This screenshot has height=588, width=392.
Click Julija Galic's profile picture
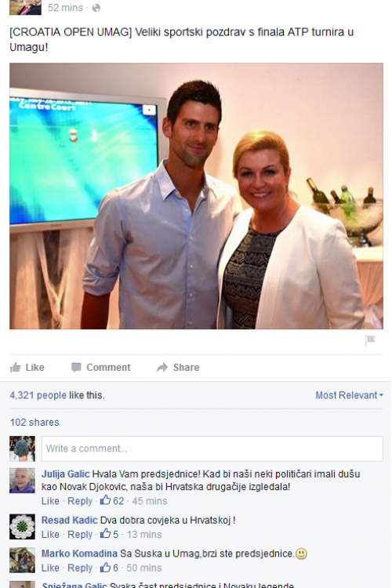click(x=22, y=481)
